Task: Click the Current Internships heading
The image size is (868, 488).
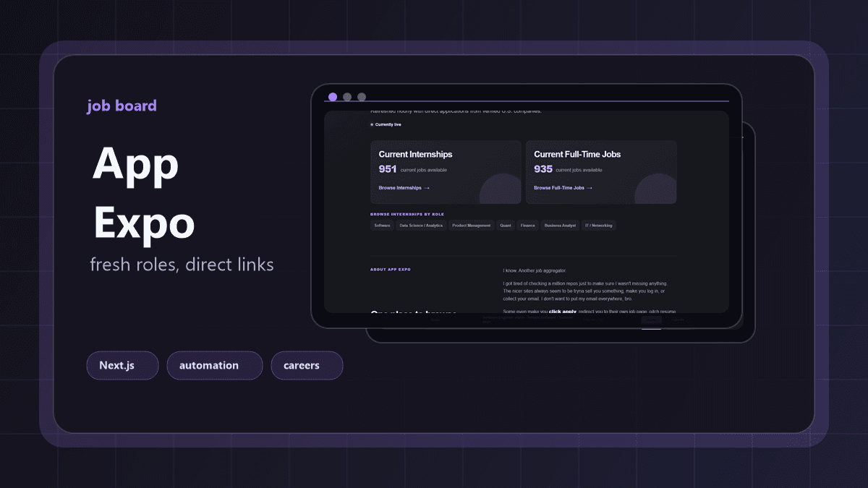Action: coord(415,154)
